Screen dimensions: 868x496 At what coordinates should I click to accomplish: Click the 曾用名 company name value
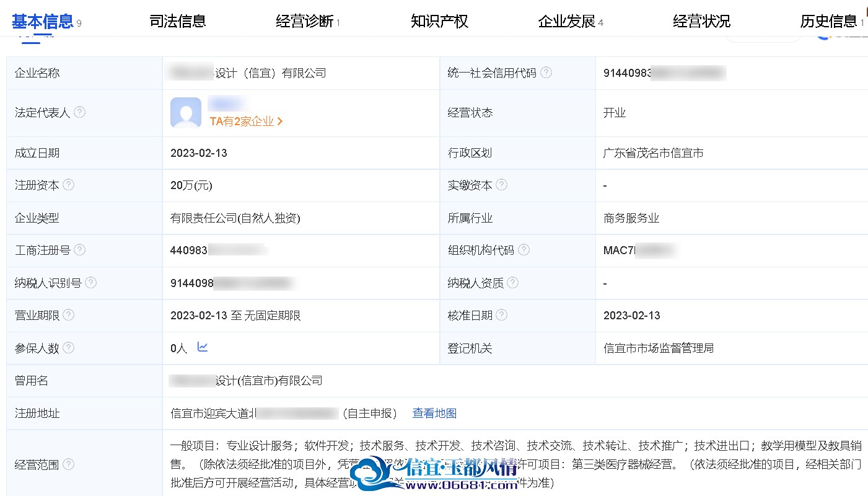point(246,381)
